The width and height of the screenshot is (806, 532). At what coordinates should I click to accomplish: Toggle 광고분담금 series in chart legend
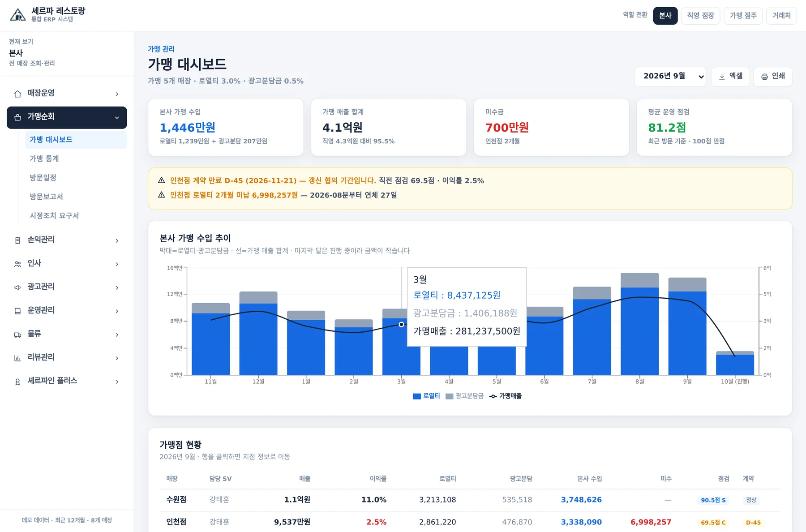tap(464, 396)
